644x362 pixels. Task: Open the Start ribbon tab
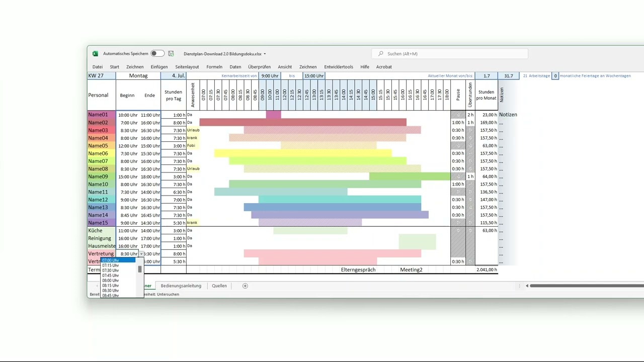115,67
